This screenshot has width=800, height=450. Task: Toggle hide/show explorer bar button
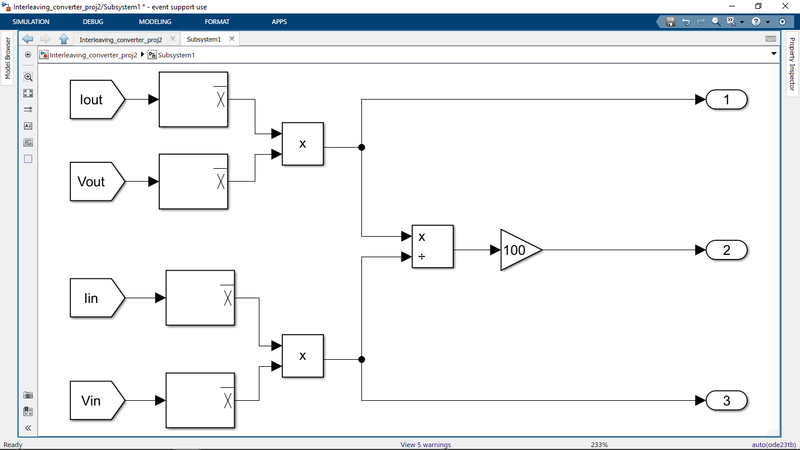[x=28, y=55]
